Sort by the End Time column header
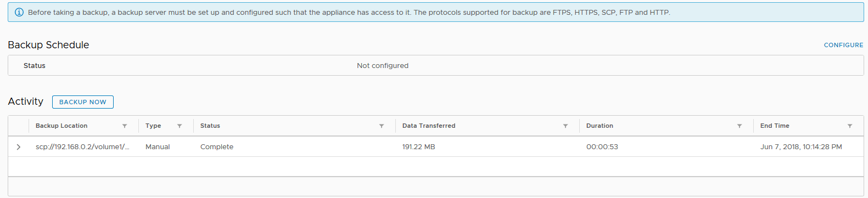This screenshot has width=868, height=198. coord(775,126)
